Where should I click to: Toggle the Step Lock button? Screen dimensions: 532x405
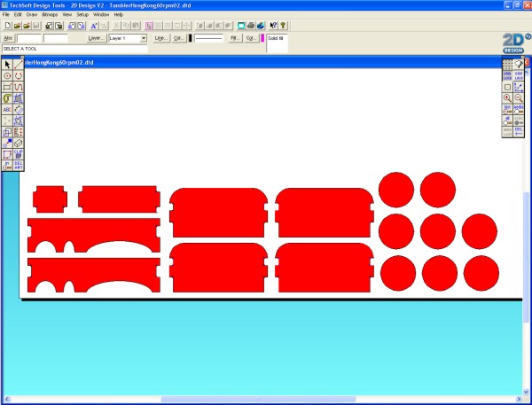pyautogui.click(x=519, y=75)
